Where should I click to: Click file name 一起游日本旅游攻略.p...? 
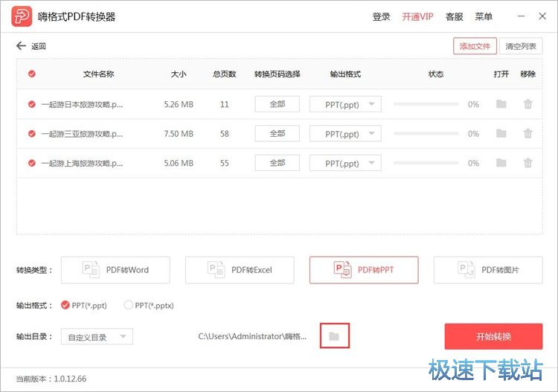pos(82,104)
